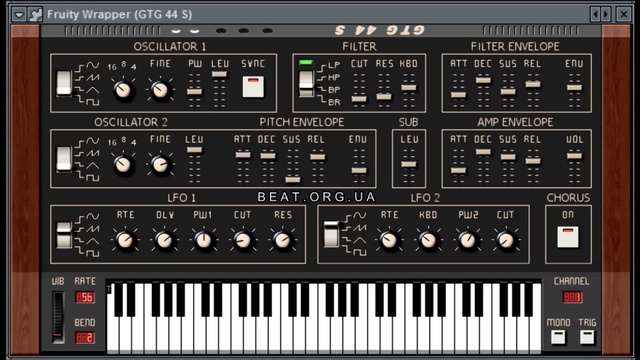Image resolution: width=640 pixels, height=360 pixels.
Task: Click the LFO 1 PW1 knob
Action: point(203,240)
